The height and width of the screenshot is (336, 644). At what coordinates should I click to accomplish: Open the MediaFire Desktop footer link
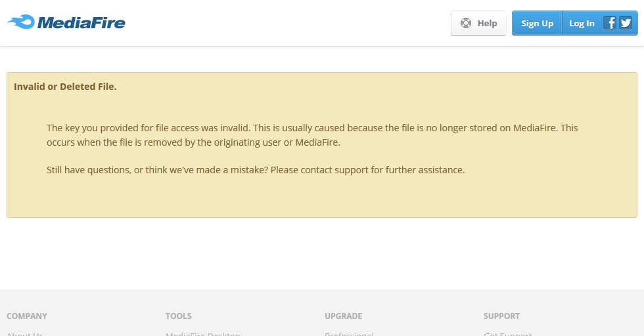pyautogui.click(x=202, y=333)
